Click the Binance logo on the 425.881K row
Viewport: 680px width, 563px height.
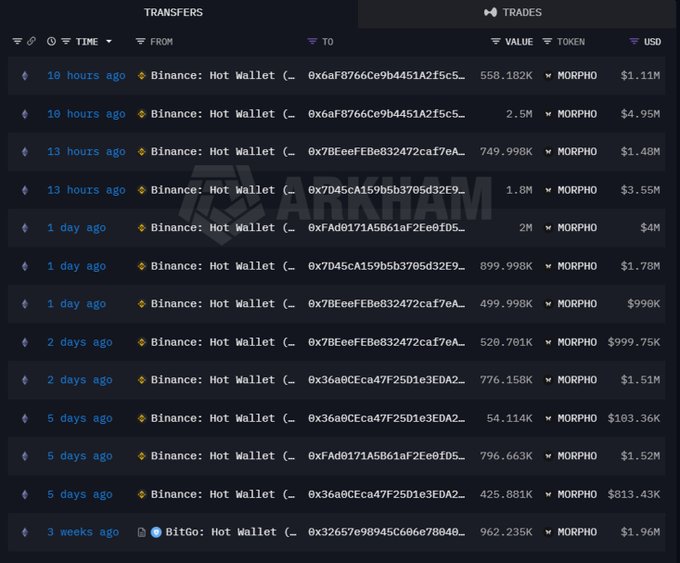point(141,494)
